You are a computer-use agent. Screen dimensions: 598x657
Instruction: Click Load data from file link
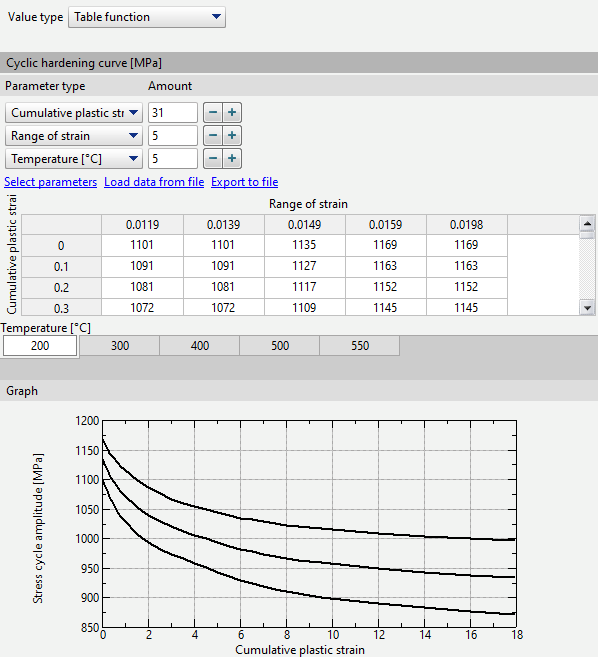coord(154,182)
